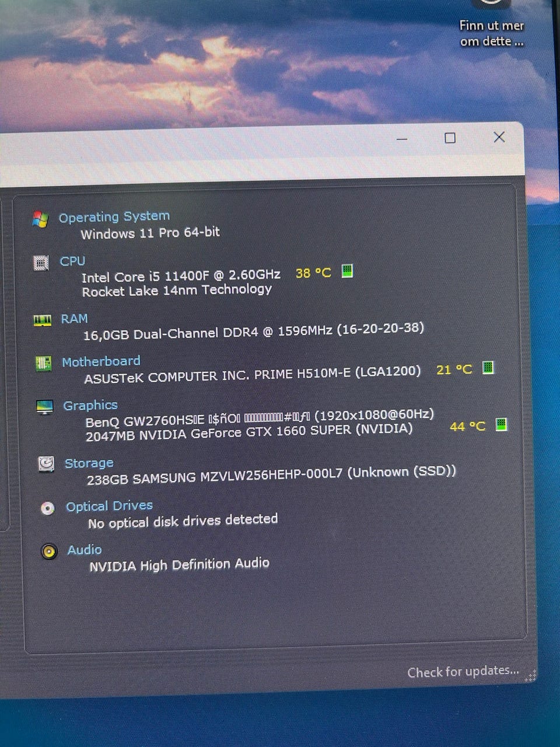Open the Optical Drives section link
The width and height of the screenshot is (560, 747).
tap(110, 506)
